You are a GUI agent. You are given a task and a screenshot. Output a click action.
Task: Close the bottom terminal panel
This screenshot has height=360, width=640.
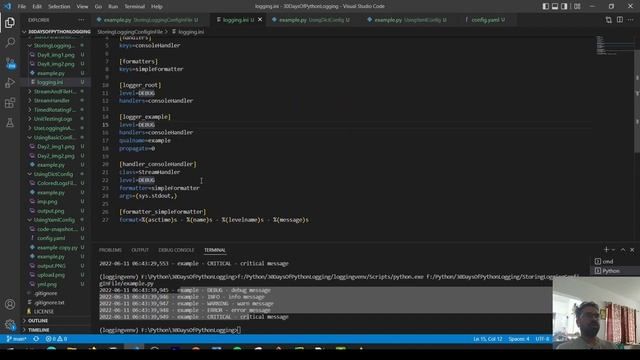(632, 249)
